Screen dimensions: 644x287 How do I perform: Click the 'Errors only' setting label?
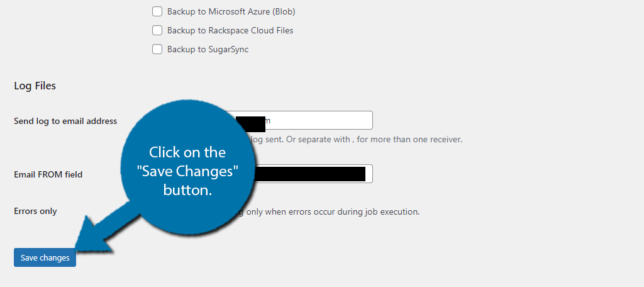[x=35, y=211]
